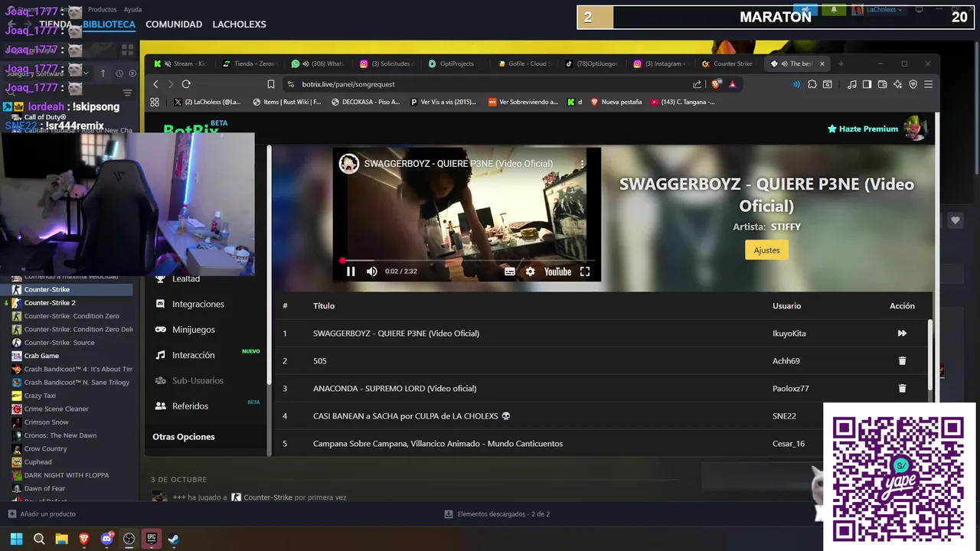Select Crab Game in Steam library

[x=41, y=356]
